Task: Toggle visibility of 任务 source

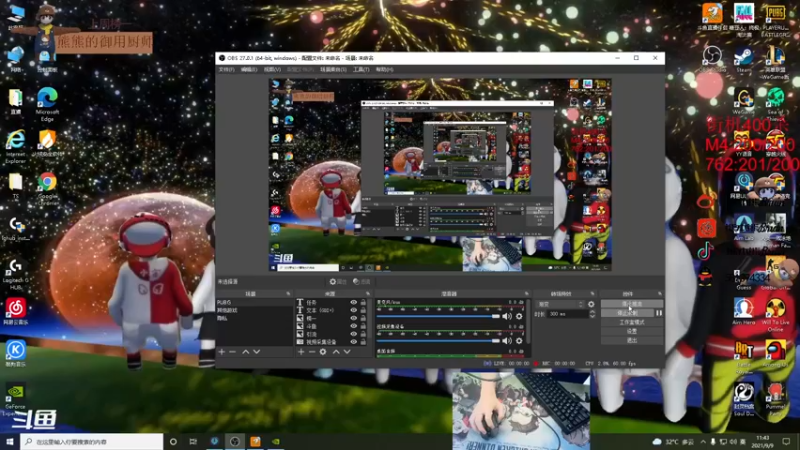Action: (354, 303)
